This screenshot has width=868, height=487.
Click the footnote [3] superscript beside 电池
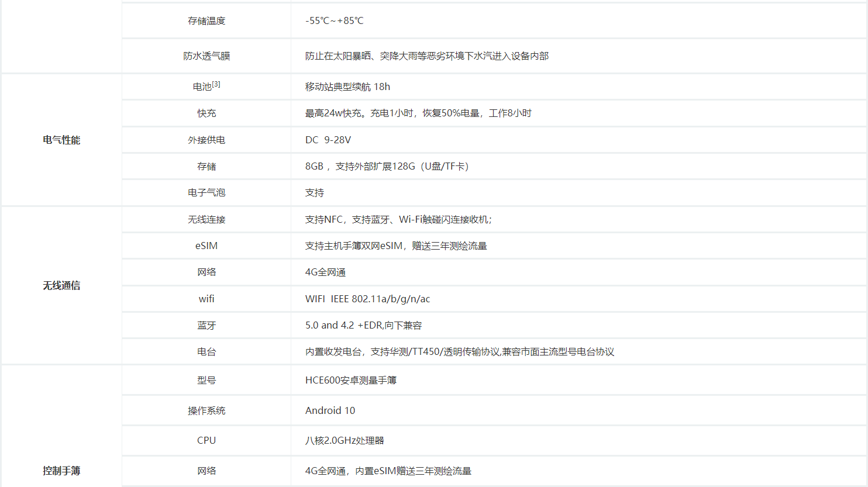[x=216, y=84]
